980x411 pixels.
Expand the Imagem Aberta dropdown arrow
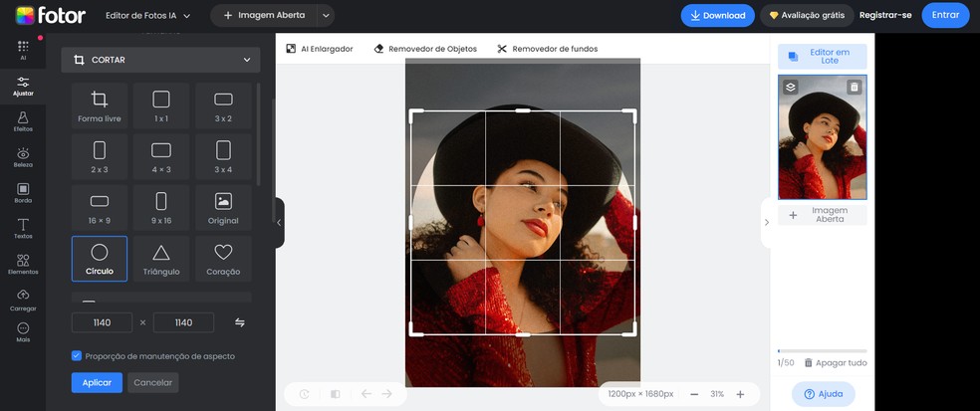326,16
